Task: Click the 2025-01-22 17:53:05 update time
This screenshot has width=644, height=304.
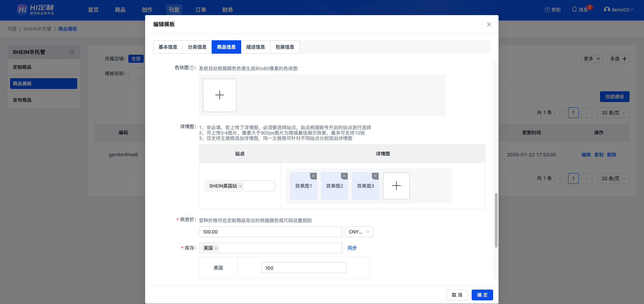Action: 531,155
